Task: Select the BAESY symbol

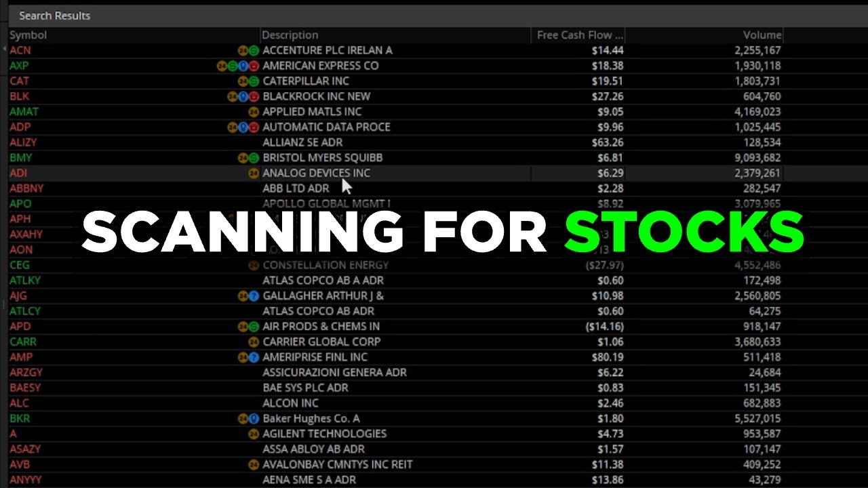Action: [25, 388]
